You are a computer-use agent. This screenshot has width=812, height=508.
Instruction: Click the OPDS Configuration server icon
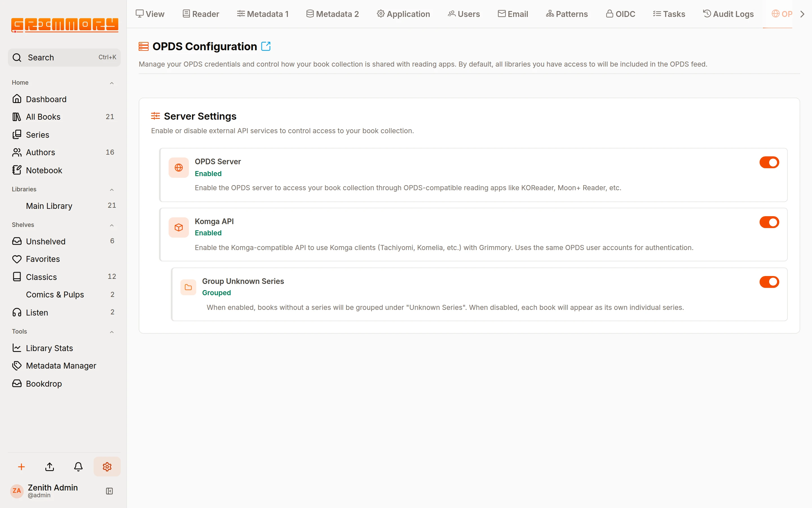tap(144, 46)
